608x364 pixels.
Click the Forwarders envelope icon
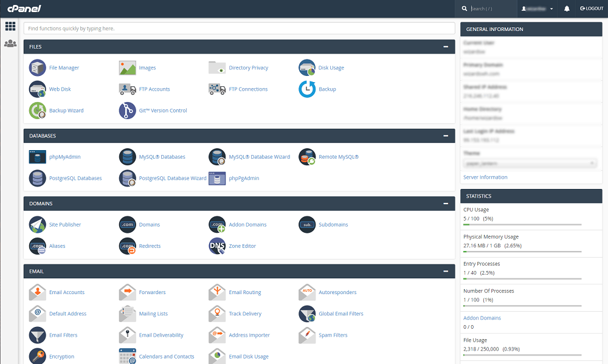pyautogui.click(x=128, y=293)
